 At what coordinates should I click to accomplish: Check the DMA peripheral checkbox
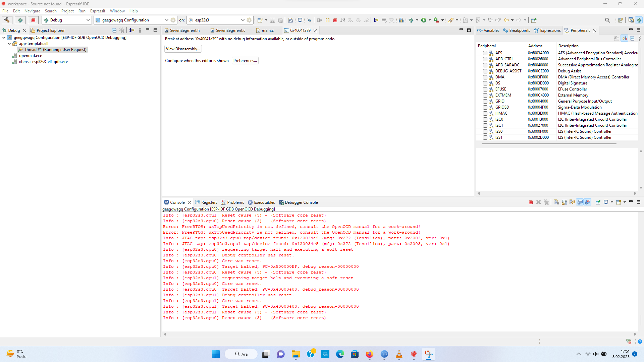485,77
